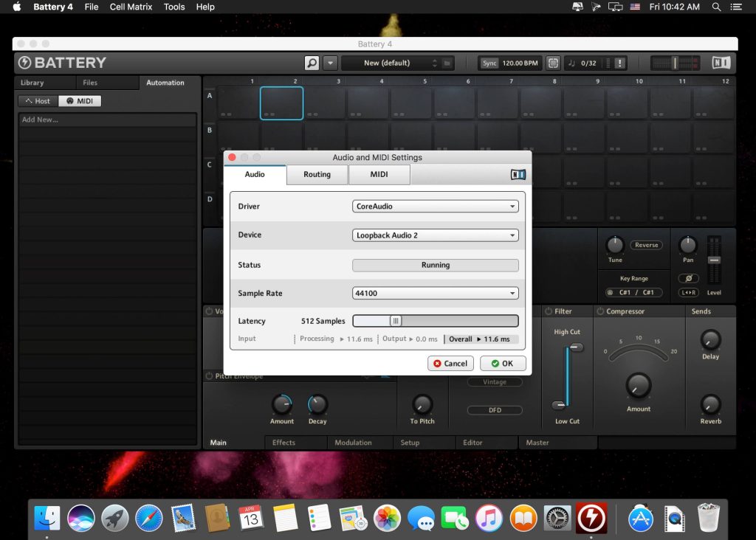Confirm settings with the OK button
Image resolution: width=756 pixels, height=540 pixels.
tap(503, 363)
